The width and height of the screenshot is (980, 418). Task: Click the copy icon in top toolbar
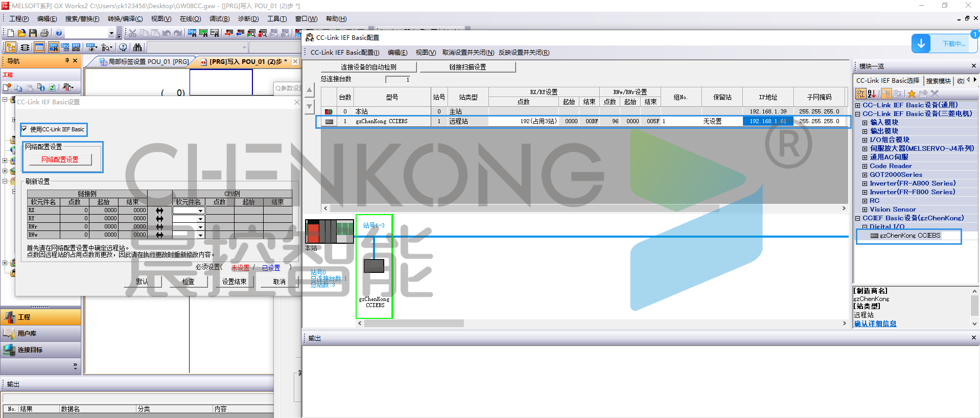[144, 33]
